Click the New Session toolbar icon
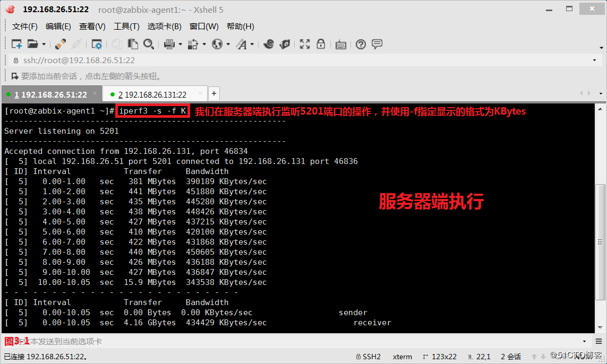Image resolution: width=607 pixels, height=364 pixels. [16, 44]
